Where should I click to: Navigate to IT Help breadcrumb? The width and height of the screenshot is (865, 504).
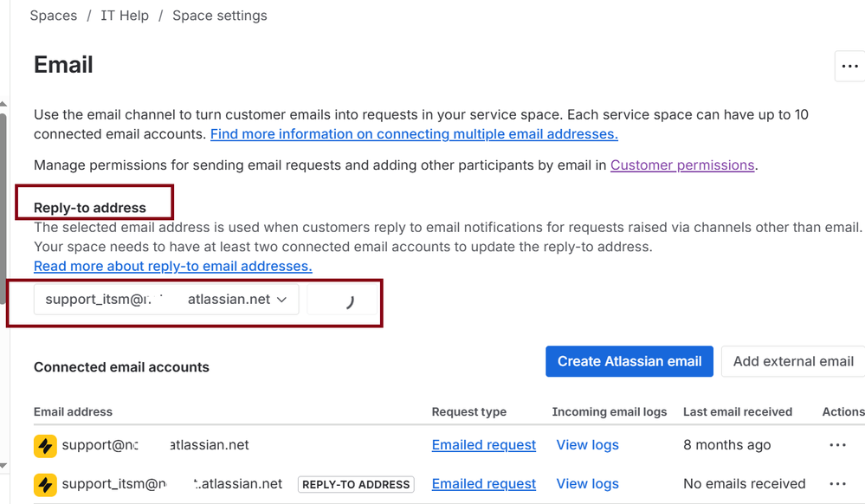pyautogui.click(x=125, y=16)
